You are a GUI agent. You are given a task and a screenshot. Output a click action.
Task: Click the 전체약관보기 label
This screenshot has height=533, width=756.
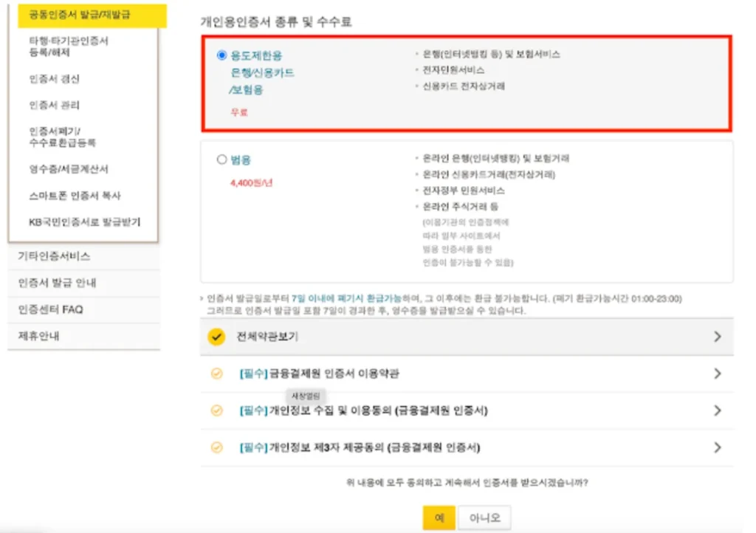267,337
